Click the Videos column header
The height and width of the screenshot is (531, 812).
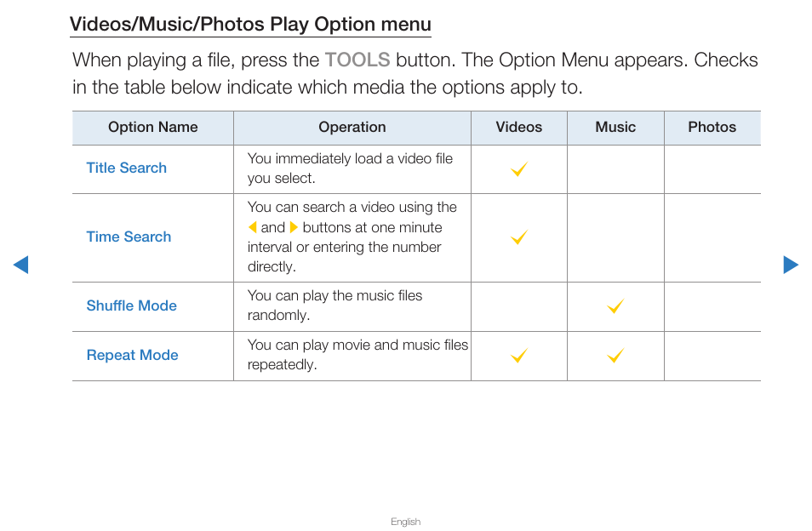pyautogui.click(x=519, y=128)
